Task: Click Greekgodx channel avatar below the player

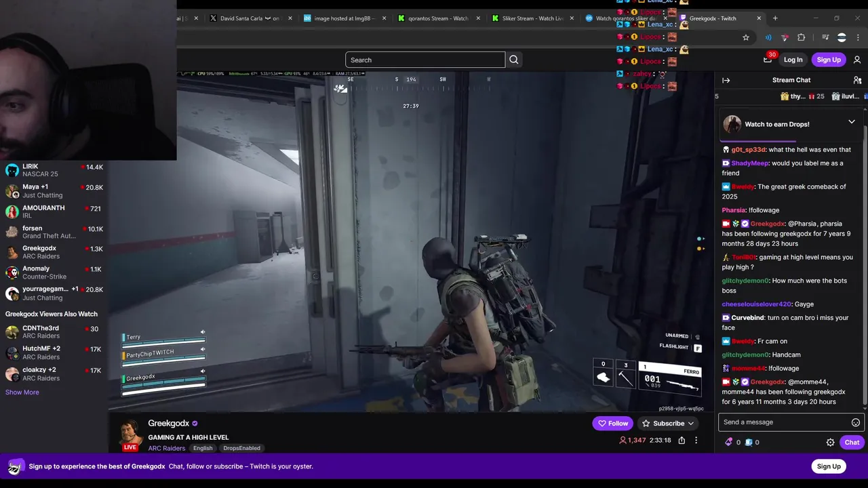Action: [130, 432]
